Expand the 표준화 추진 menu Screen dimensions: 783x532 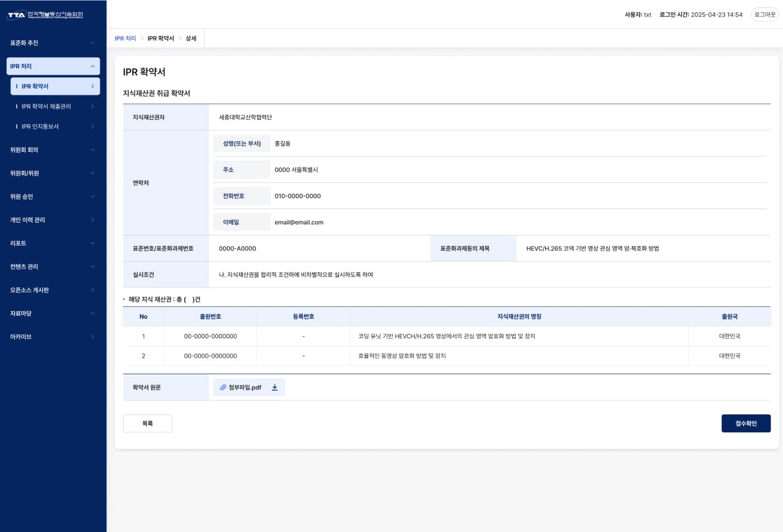53,43
